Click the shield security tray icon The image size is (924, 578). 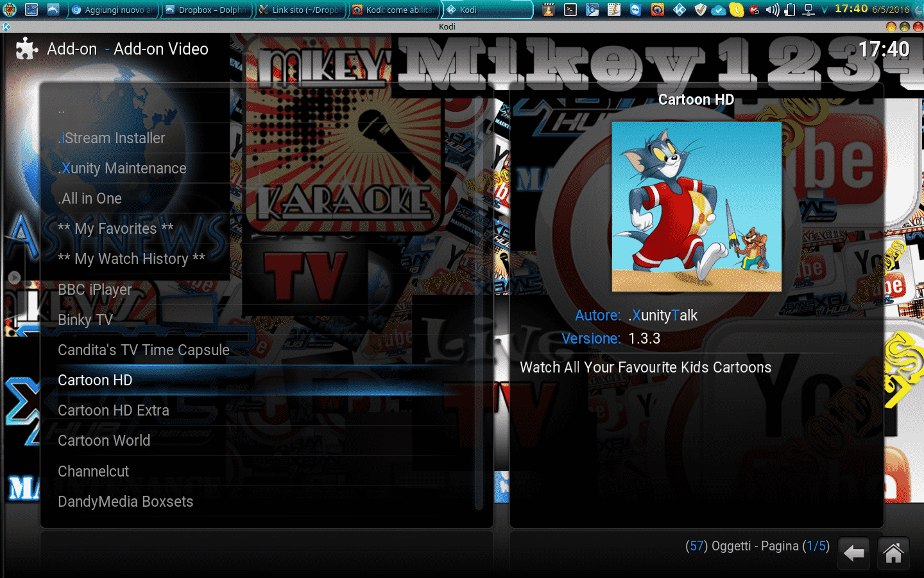coord(701,10)
